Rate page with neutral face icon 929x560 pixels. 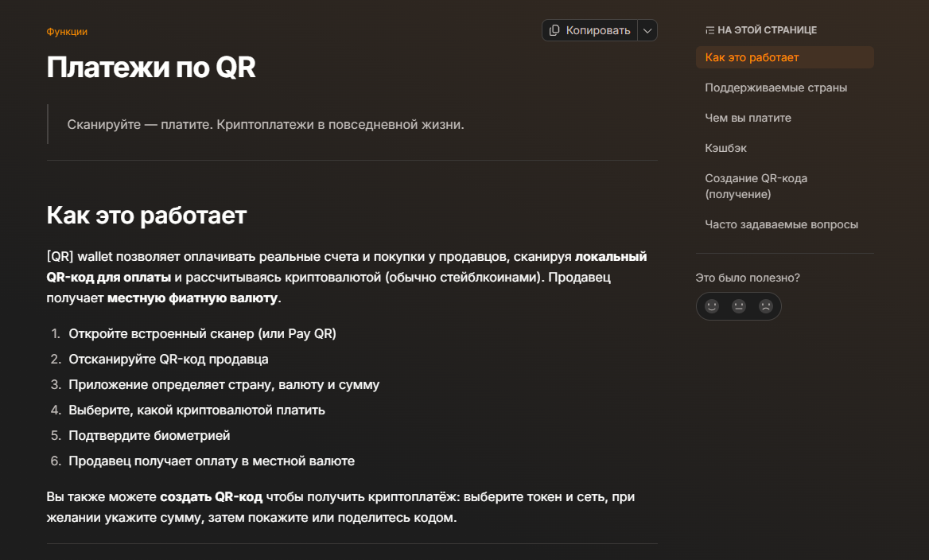click(x=739, y=306)
